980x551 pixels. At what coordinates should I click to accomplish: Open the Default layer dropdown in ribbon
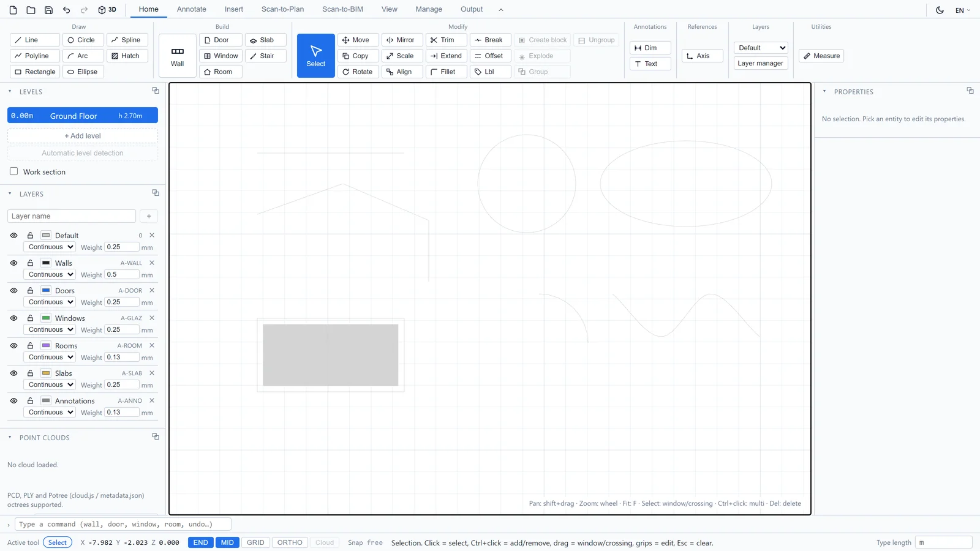tap(761, 48)
